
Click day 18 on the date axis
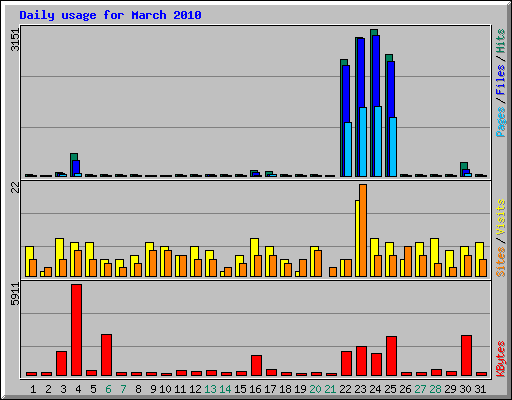point(285,389)
